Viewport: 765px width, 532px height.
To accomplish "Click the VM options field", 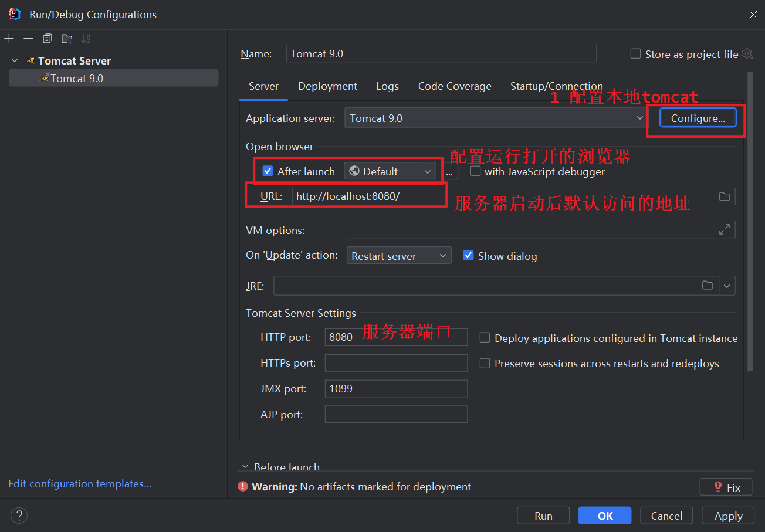I will (541, 229).
